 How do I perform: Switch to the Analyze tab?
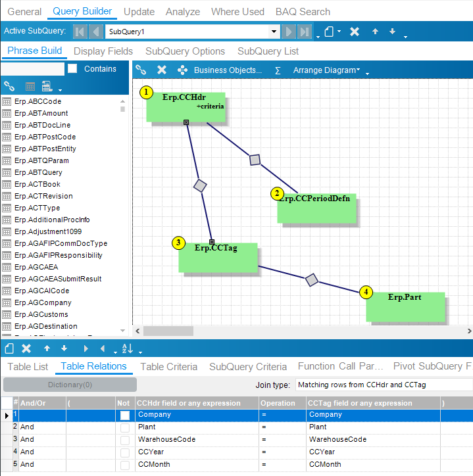coord(183,12)
